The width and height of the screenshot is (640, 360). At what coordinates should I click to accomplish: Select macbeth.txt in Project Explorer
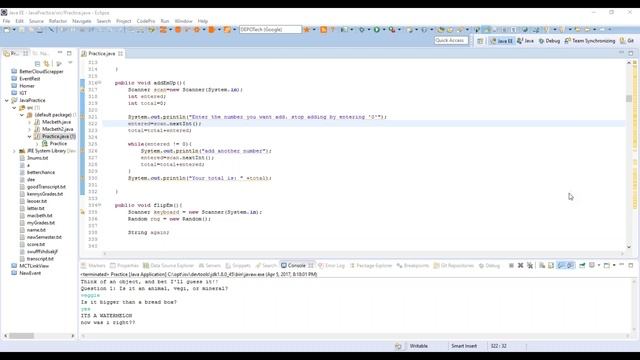pos(40,216)
